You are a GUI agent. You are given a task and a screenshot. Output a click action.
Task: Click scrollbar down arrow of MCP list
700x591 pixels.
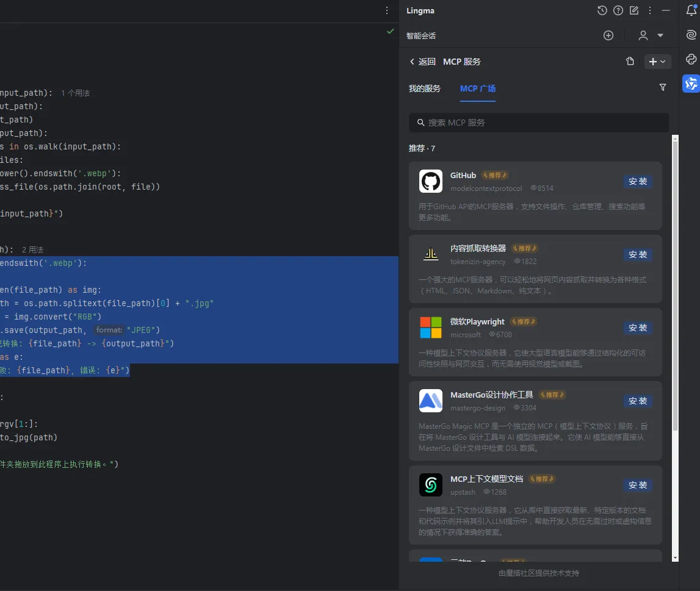(x=675, y=558)
